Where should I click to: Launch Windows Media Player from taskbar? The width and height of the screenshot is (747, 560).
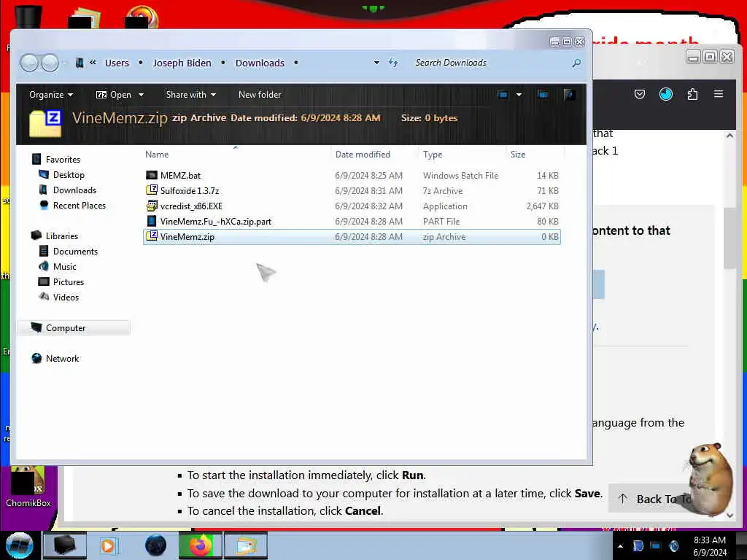click(x=108, y=545)
